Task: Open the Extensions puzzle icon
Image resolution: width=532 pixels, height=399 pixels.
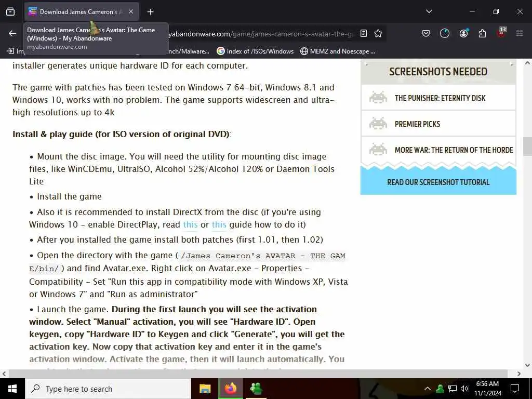Action: (x=482, y=33)
